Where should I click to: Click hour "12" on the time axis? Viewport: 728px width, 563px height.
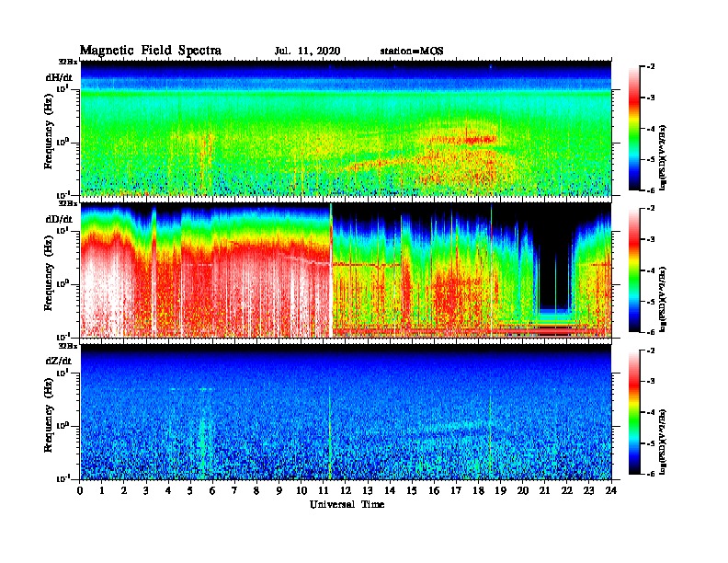click(346, 491)
